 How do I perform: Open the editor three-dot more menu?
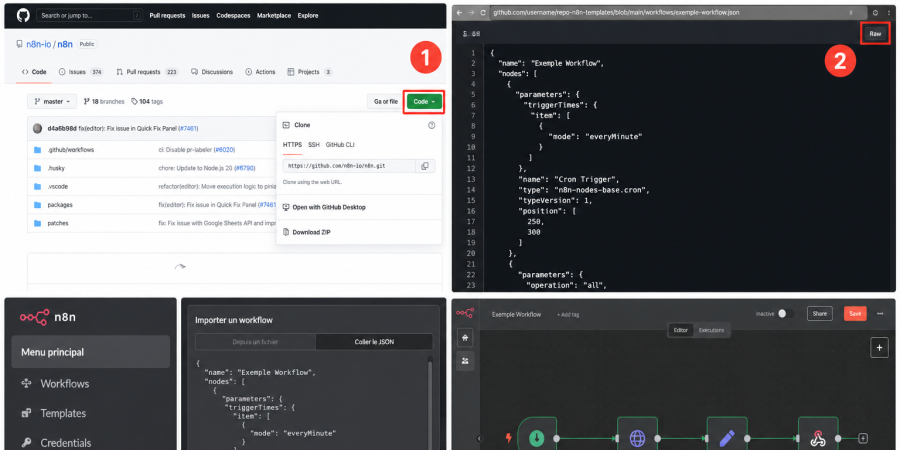coord(880,313)
